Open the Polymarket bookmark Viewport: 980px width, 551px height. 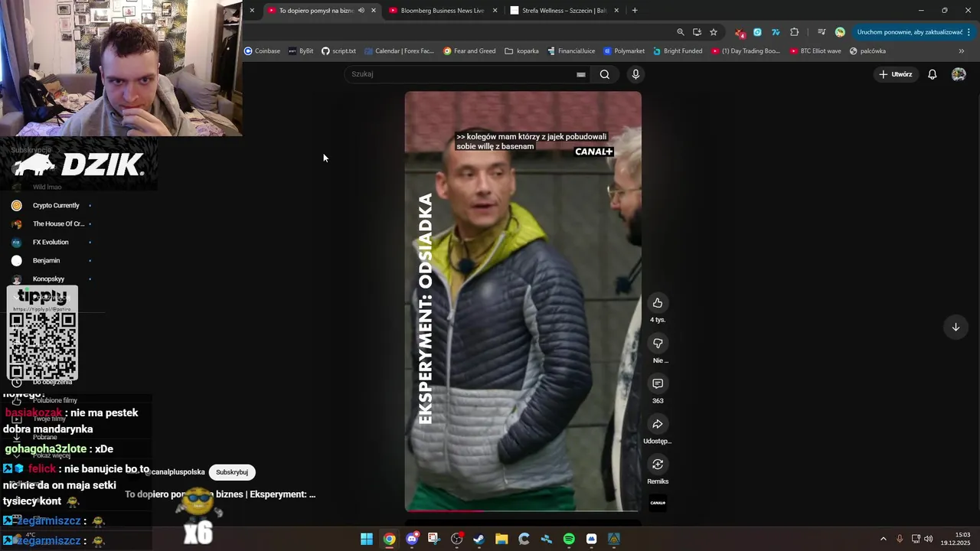click(624, 51)
